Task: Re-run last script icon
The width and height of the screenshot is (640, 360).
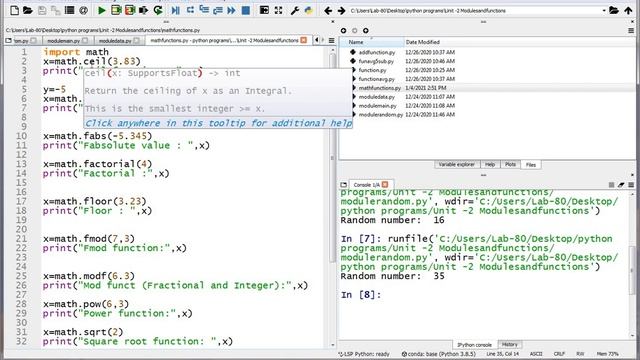Action: [x=158, y=10]
